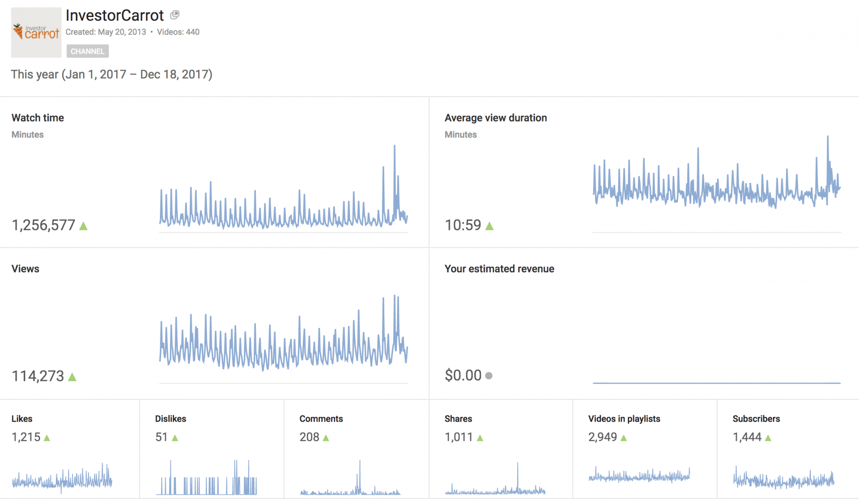Click the 1,011 shares count
859x504 pixels.
coord(459,437)
